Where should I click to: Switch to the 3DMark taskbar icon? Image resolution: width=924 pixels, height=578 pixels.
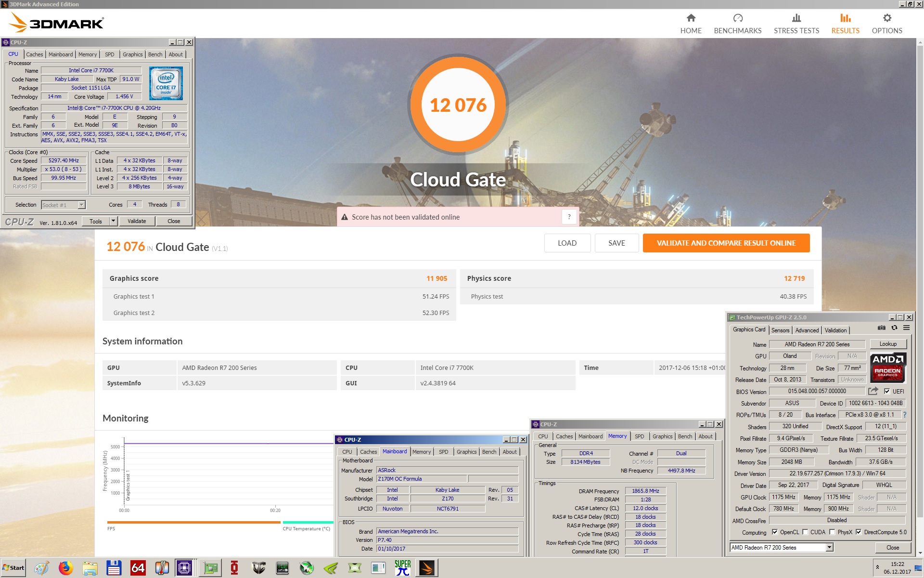[x=426, y=568]
